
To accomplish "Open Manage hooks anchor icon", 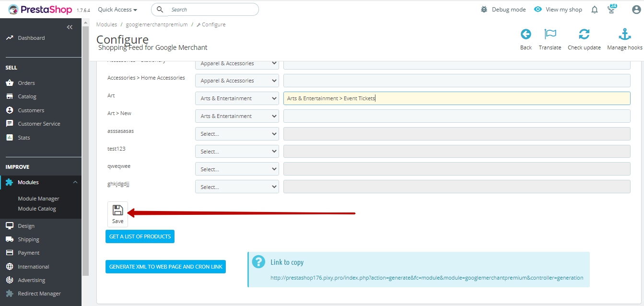I will (624, 35).
